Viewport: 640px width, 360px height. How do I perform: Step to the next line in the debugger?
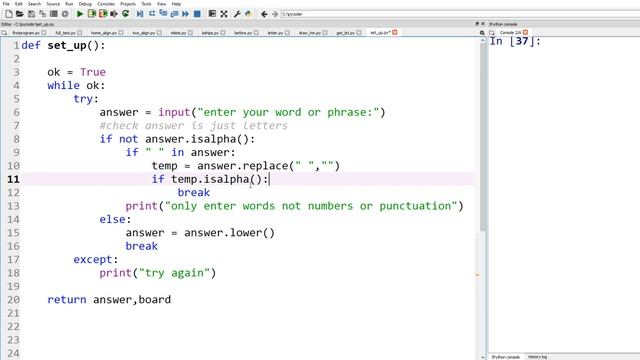[x=151, y=14]
